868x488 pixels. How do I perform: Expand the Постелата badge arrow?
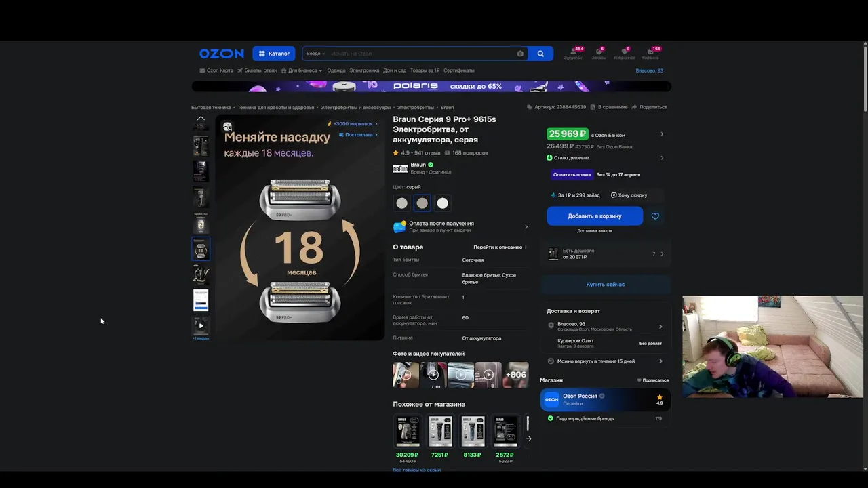point(358,134)
